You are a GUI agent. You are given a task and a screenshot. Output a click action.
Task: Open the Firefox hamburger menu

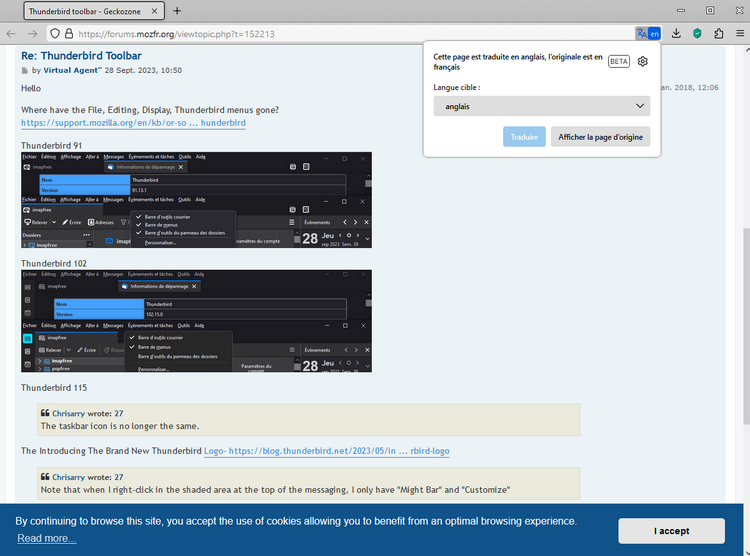click(739, 33)
